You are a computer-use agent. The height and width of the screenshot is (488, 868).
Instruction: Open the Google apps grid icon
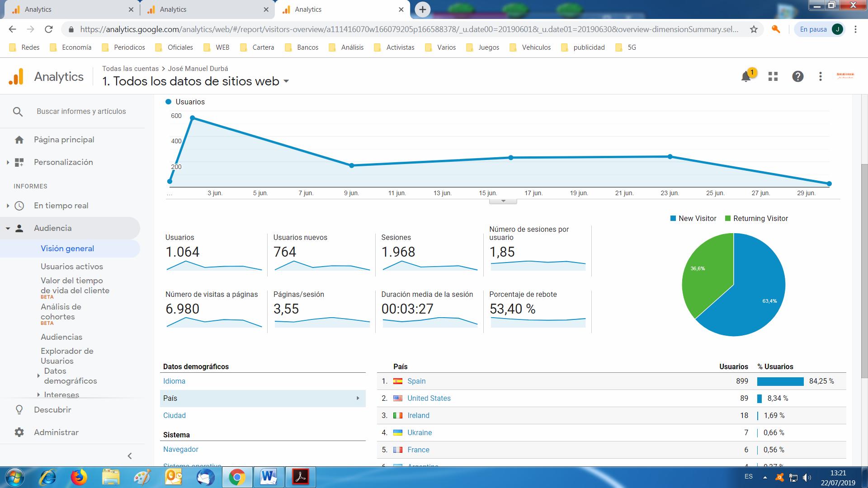click(773, 76)
